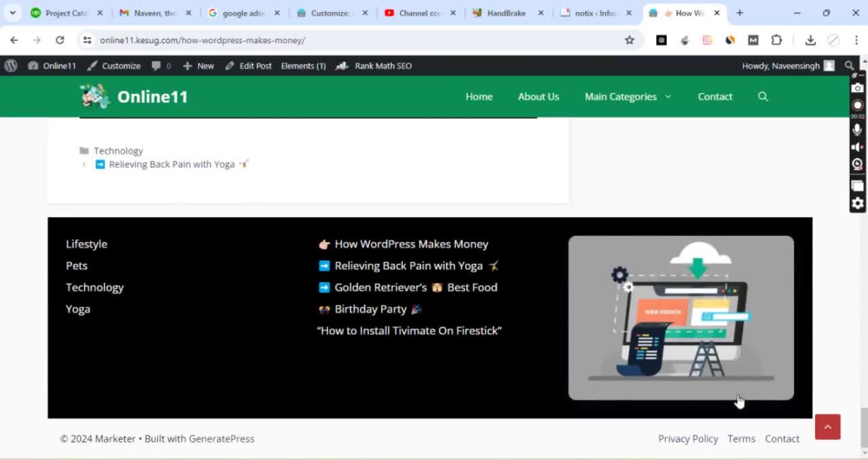Click the Online11 site title
This screenshot has height=460, width=868.
click(153, 97)
